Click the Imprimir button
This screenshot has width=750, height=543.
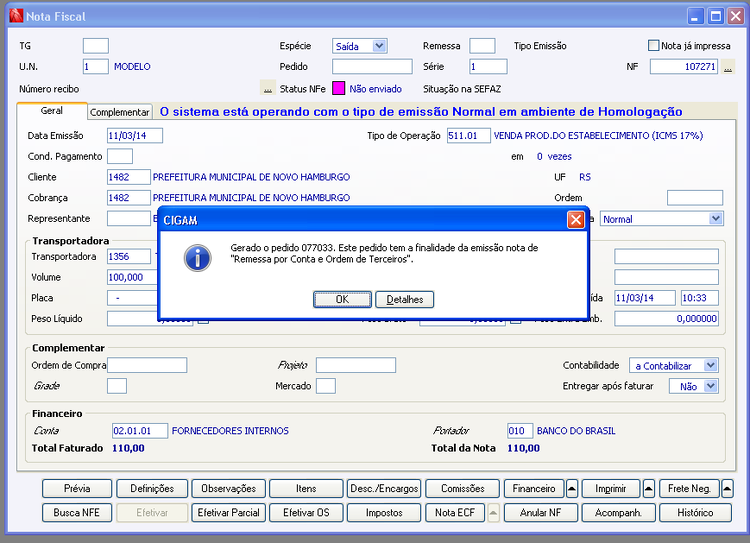611,488
